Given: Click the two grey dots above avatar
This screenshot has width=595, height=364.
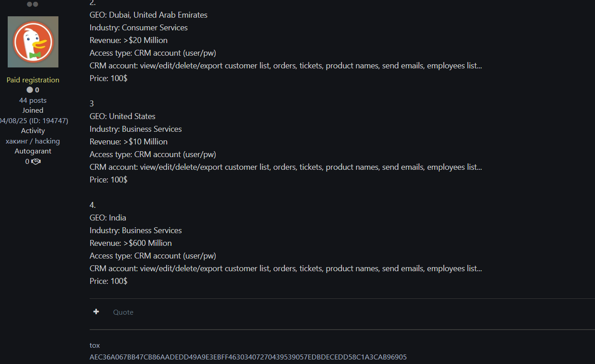Looking at the screenshot, I should (33, 4).
